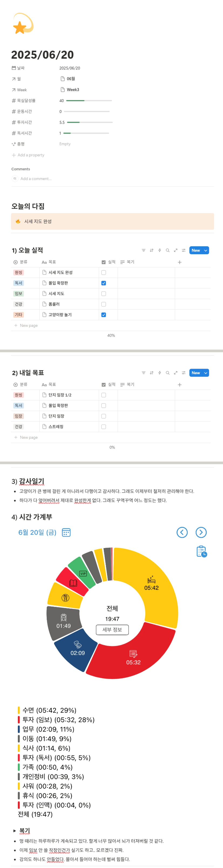Click the filter icon in 오늘 실적 toolbar
This screenshot has width=223, height=868.
tap(143, 250)
